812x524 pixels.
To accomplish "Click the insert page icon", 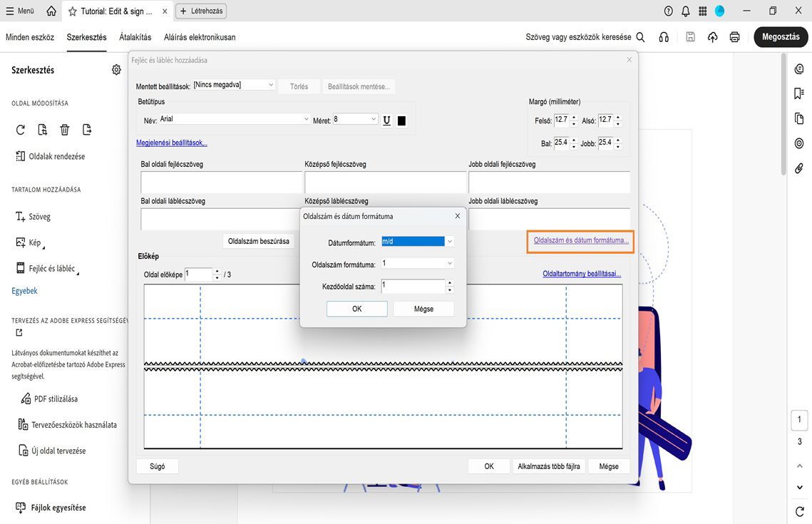I will coord(86,130).
